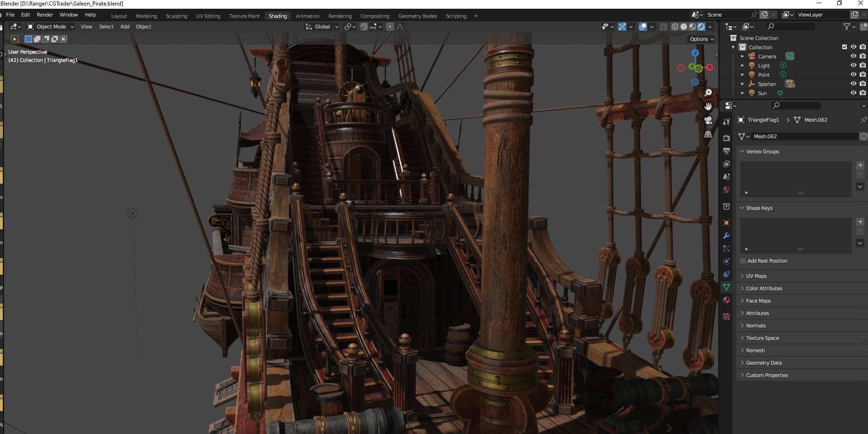
Task: Click the viewport zoom magnifier icon
Action: pyautogui.click(x=708, y=93)
